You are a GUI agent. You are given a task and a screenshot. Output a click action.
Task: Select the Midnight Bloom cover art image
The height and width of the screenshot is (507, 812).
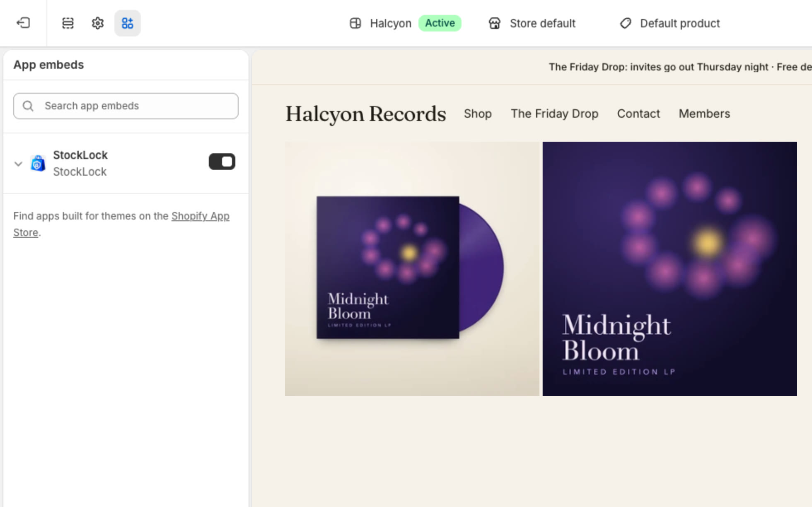pos(670,269)
